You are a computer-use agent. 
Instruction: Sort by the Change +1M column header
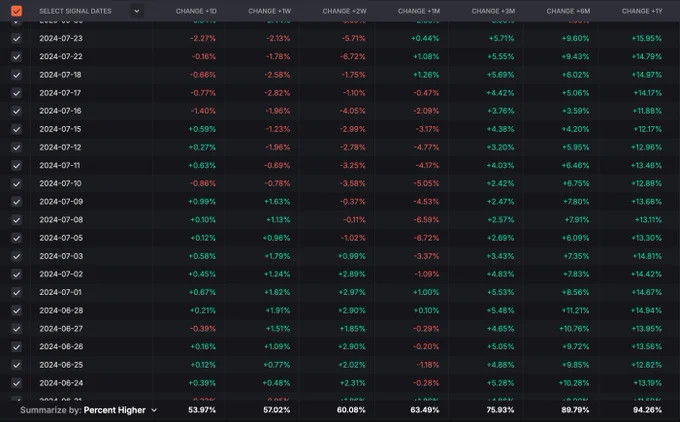pyautogui.click(x=419, y=11)
